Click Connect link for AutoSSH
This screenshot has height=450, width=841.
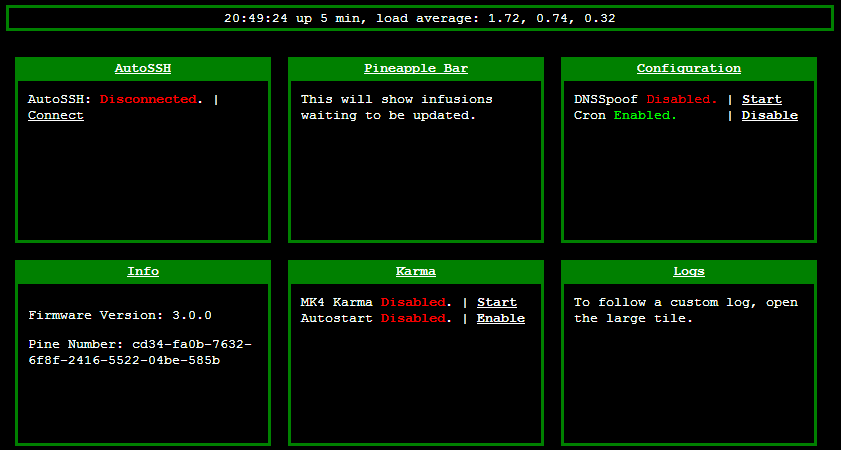56,115
